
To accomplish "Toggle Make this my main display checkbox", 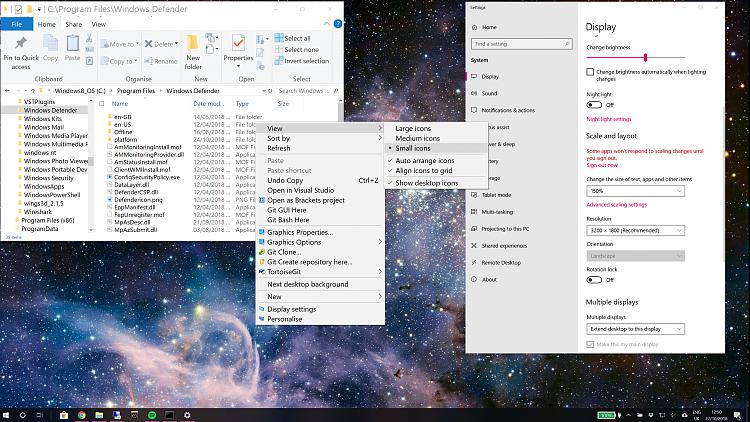I will pyautogui.click(x=590, y=344).
